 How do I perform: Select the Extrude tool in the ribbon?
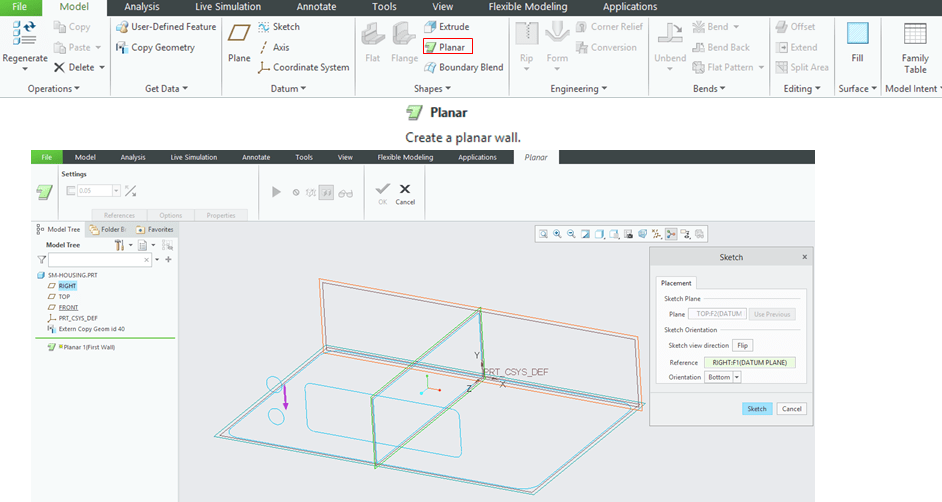[x=446, y=27]
